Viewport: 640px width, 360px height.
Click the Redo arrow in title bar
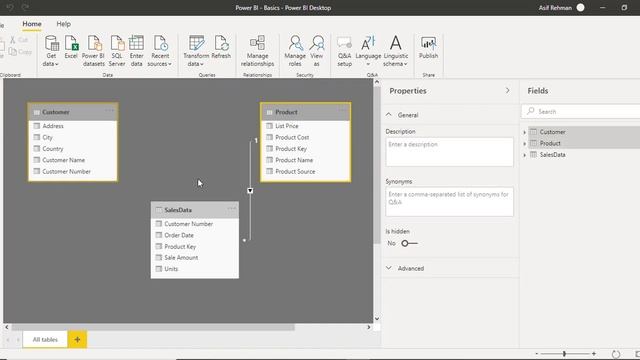pyautogui.click(x=25, y=7)
